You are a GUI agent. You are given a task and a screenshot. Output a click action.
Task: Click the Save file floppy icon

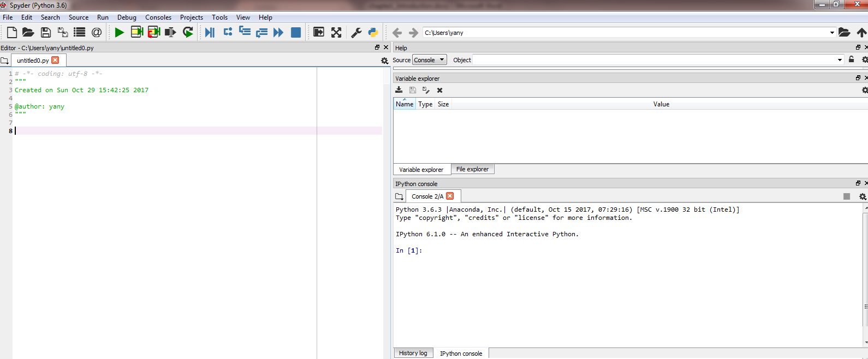pos(46,33)
